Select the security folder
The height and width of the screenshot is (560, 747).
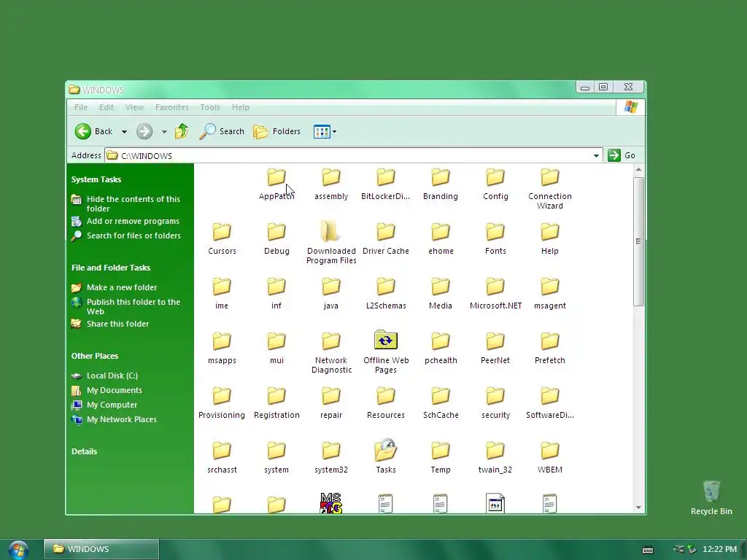click(x=495, y=402)
